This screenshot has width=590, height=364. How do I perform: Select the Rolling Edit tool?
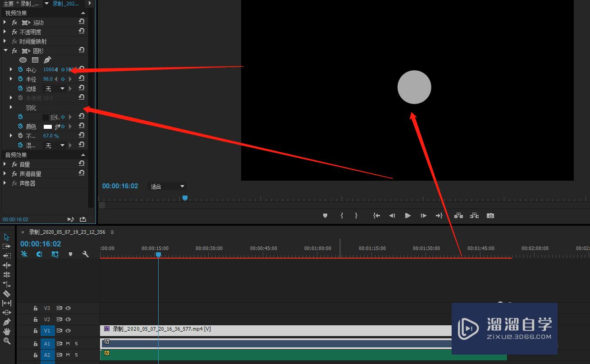pos(7,274)
